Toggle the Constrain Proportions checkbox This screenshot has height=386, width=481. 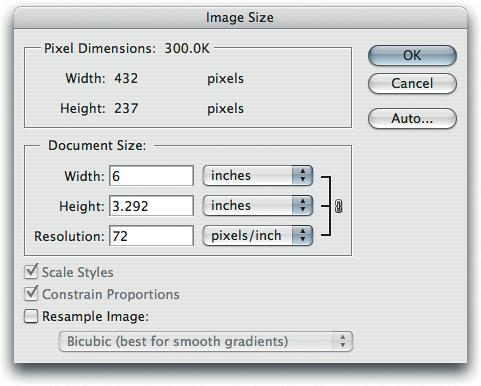tap(31, 294)
